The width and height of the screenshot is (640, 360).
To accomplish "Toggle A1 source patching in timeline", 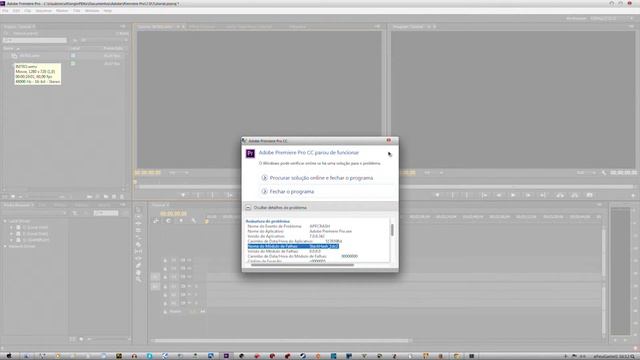I will tap(155, 287).
